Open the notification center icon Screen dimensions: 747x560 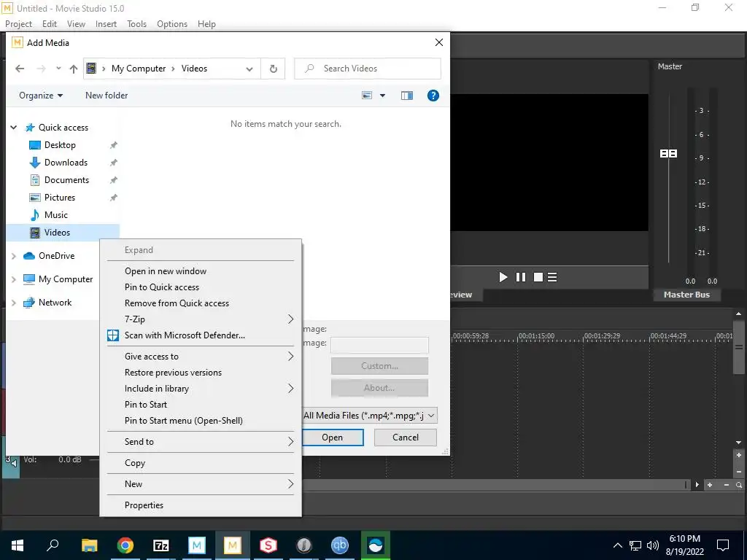(x=723, y=545)
